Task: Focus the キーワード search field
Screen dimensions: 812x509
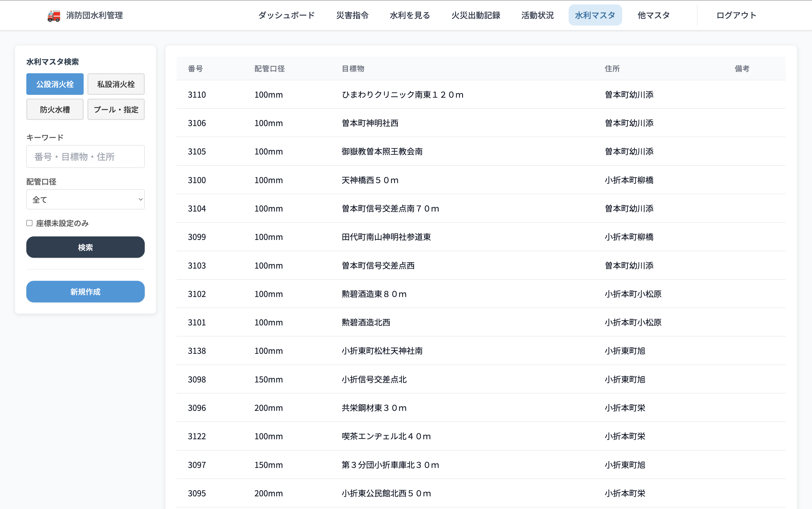Action: pyautogui.click(x=86, y=157)
